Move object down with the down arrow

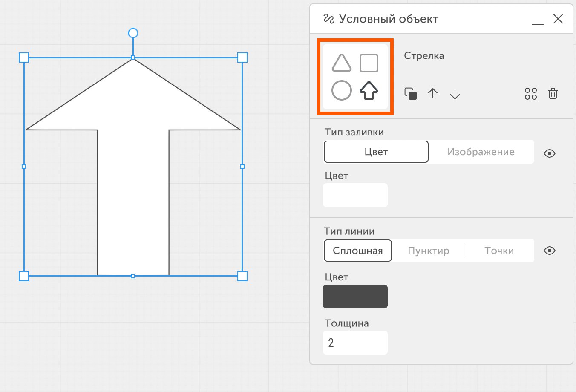click(455, 94)
